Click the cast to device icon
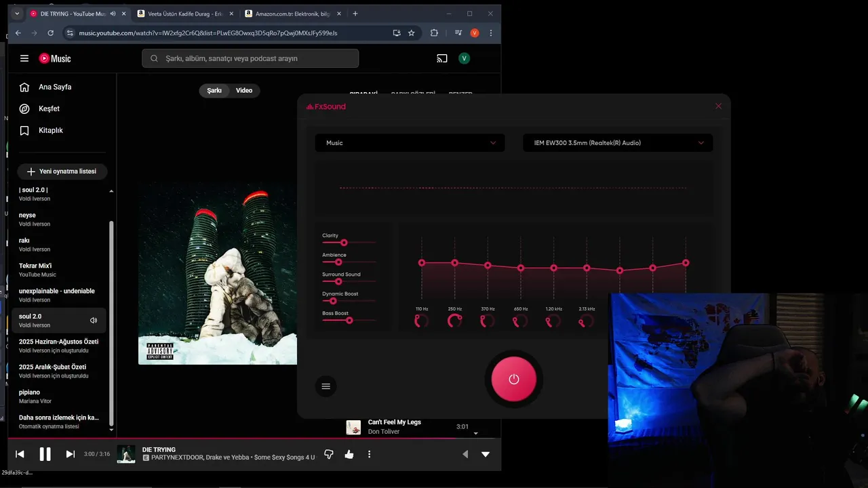Image resolution: width=868 pixels, height=488 pixels. [x=442, y=58]
